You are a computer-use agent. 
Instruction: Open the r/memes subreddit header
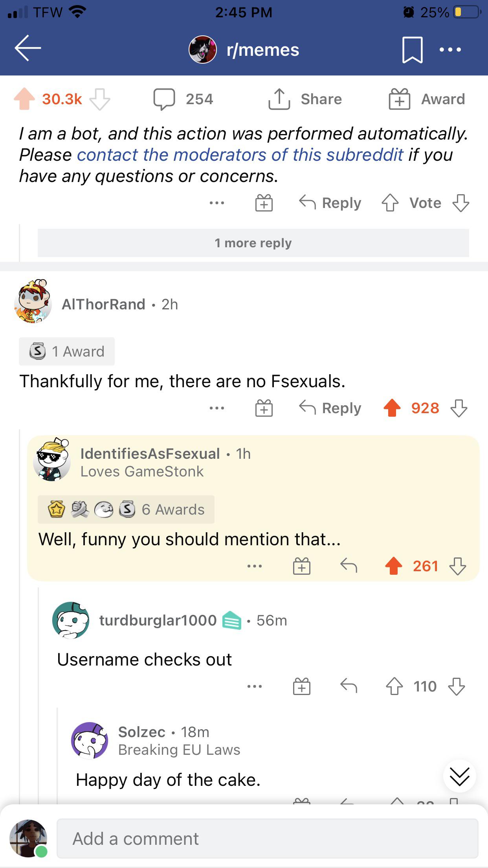click(x=244, y=49)
